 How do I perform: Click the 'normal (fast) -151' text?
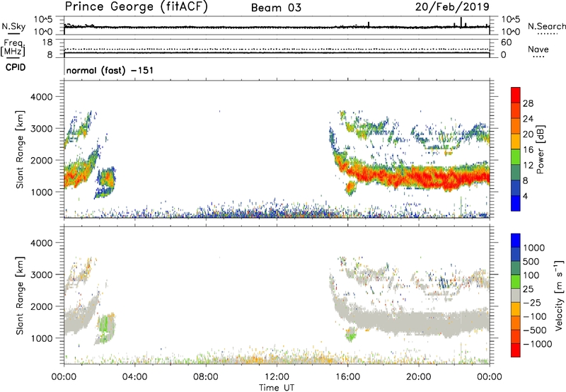(110, 70)
